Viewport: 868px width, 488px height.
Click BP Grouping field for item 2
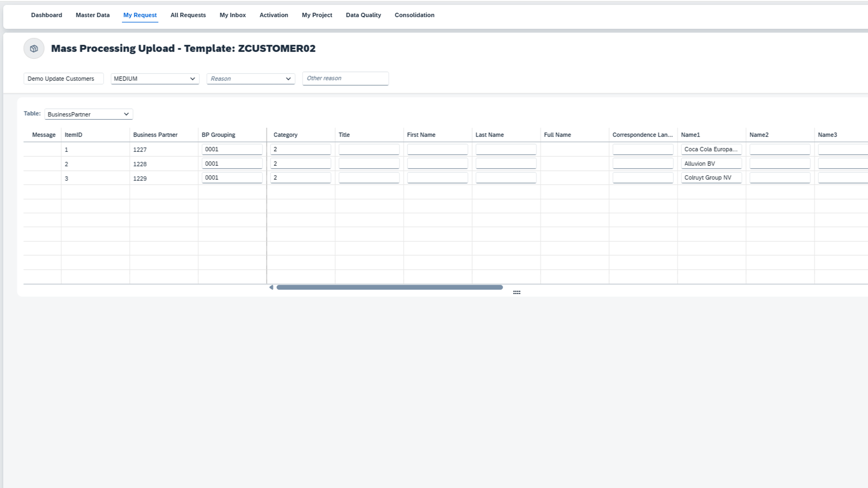pyautogui.click(x=232, y=164)
